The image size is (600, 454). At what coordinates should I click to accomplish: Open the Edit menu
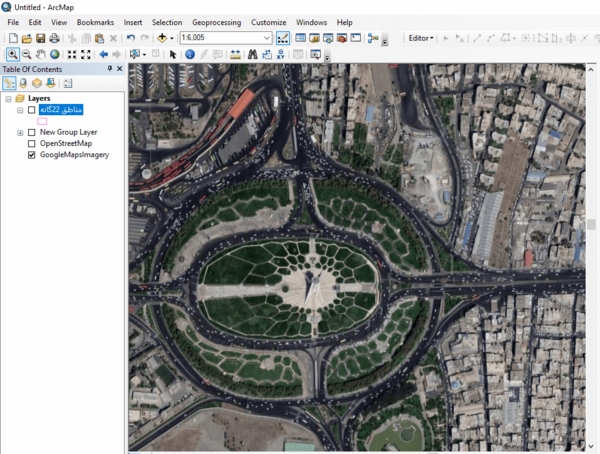click(35, 22)
